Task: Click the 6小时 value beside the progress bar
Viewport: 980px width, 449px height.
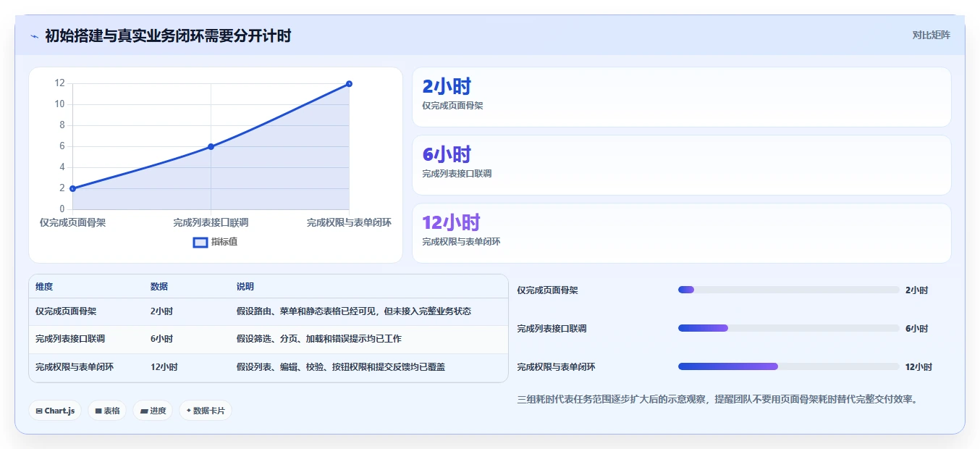Action: [916, 329]
